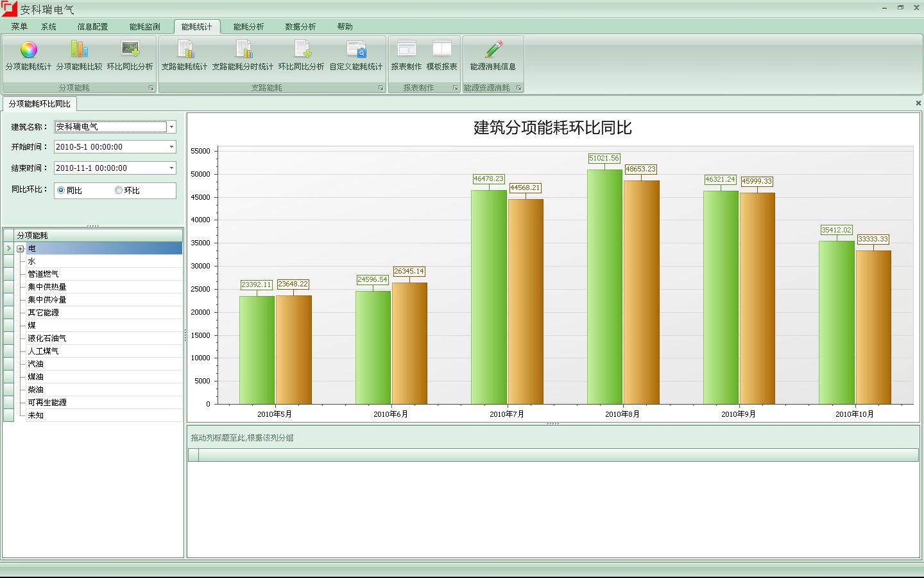Open the 开始时间 date dropdown

(x=171, y=147)
